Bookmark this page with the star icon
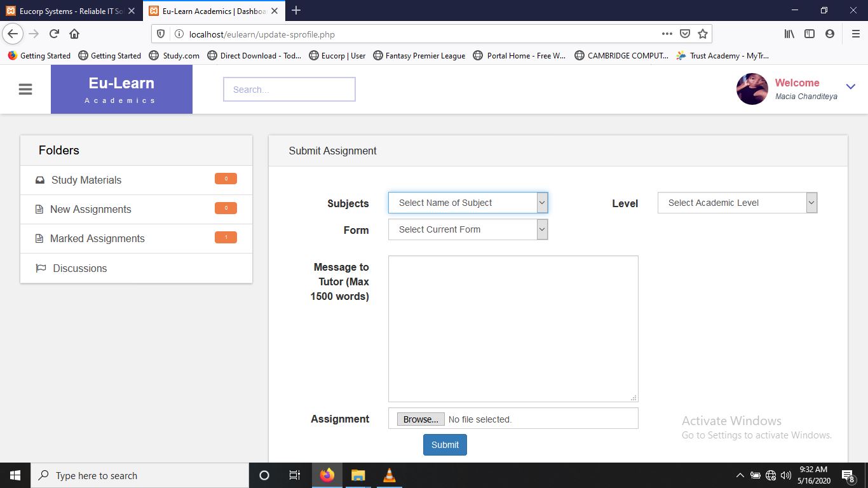The width and height of the screenshot is (868, 488). click(x=703, y=34)
